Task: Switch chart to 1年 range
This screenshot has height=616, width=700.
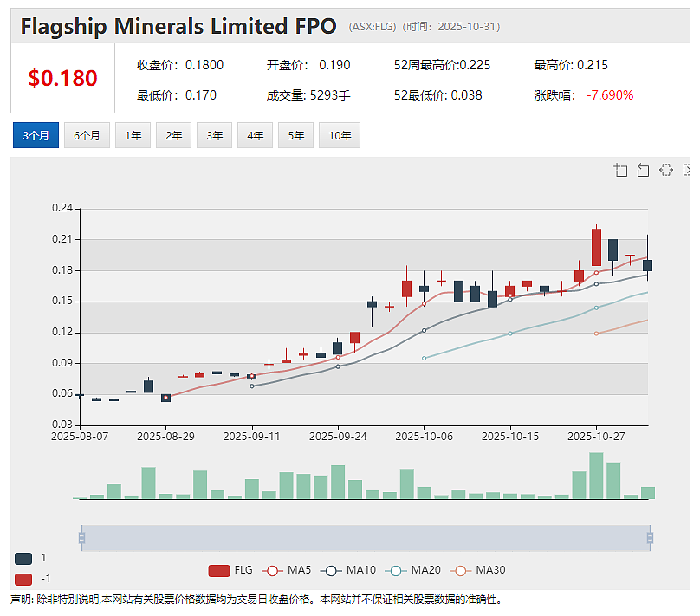Action: coord(133,135)
